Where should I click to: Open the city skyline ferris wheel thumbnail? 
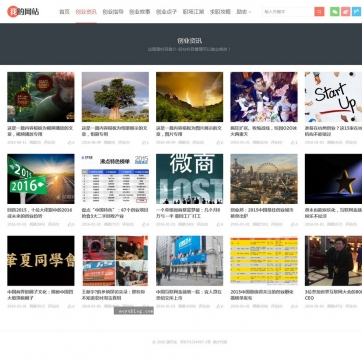(264, 179)
